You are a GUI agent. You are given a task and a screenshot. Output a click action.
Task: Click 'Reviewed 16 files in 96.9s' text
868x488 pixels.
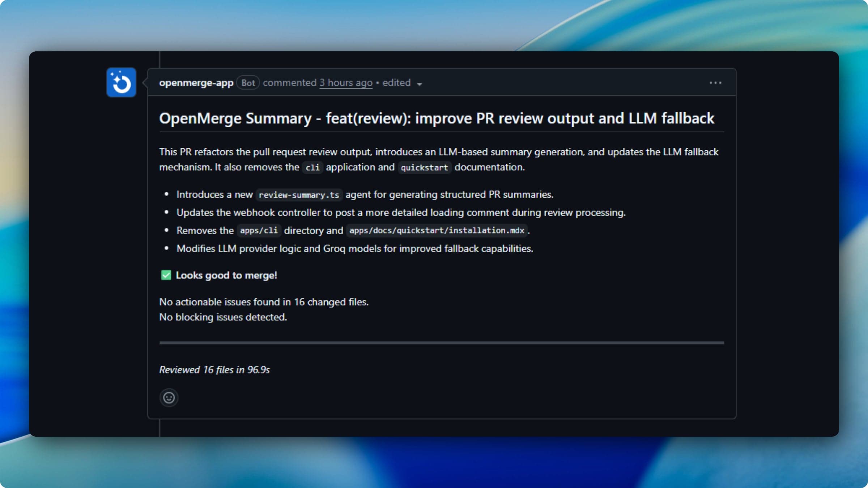click(214, 370)
